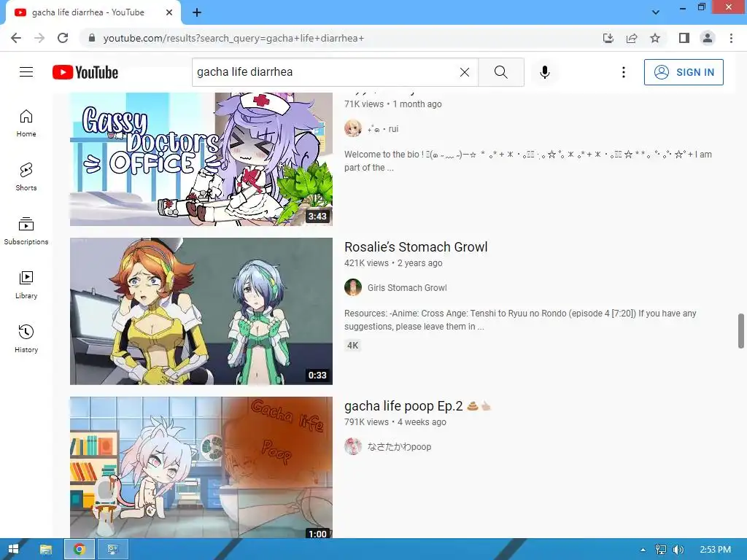Clear the search box with the X

tap(465, 72)
